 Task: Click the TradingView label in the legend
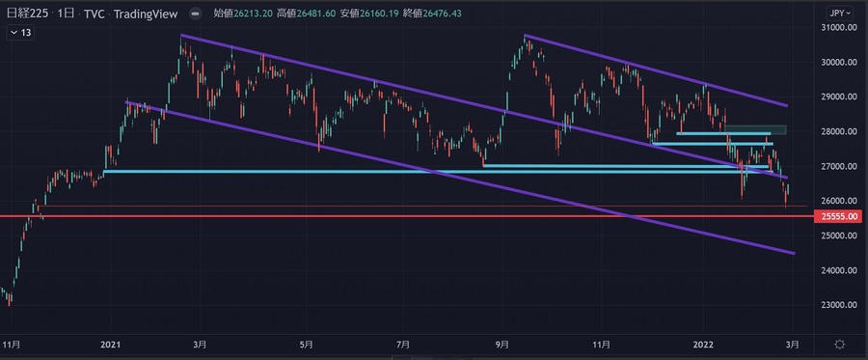147,14
